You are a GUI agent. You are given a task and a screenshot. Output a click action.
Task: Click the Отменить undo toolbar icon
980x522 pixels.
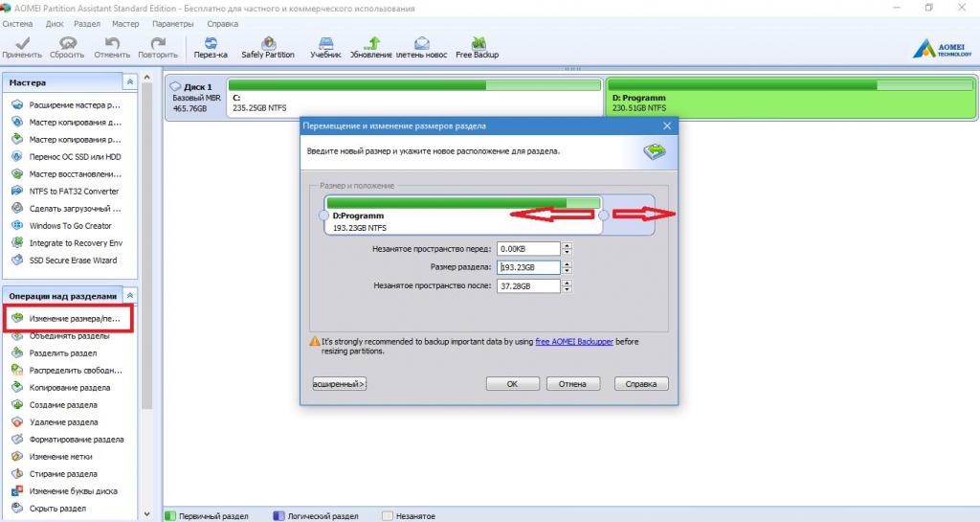coord(112,48)
